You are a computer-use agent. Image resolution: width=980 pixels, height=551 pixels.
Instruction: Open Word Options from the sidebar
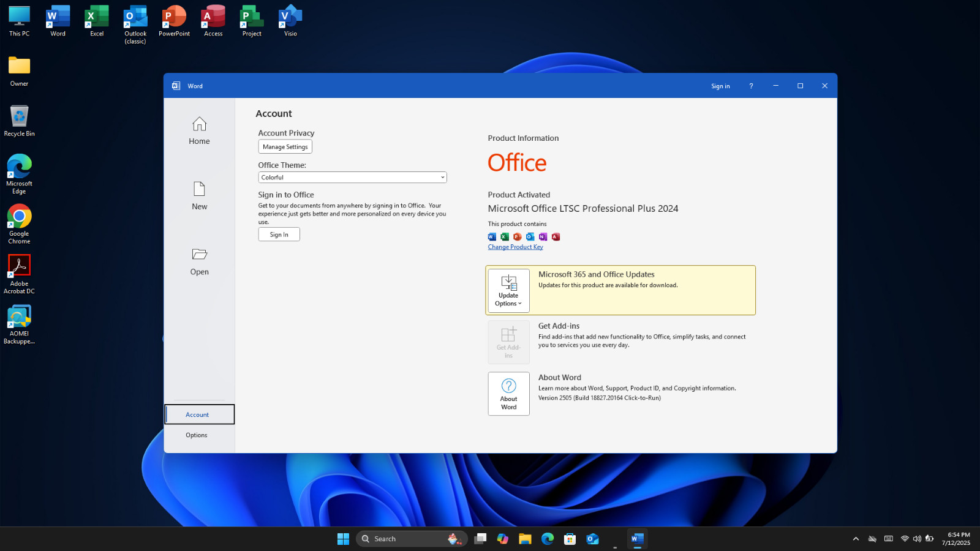click(197, 435)
